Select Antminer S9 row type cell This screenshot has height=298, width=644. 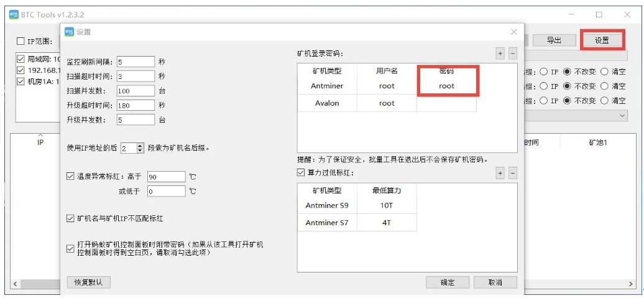327,205
